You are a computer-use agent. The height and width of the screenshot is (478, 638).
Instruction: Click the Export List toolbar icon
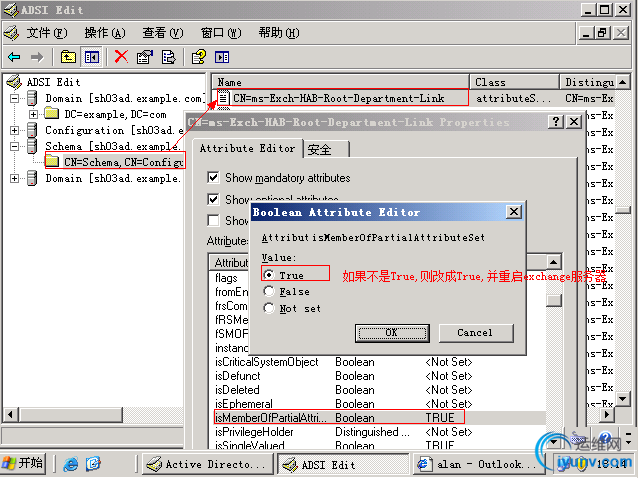pos(168,57)
